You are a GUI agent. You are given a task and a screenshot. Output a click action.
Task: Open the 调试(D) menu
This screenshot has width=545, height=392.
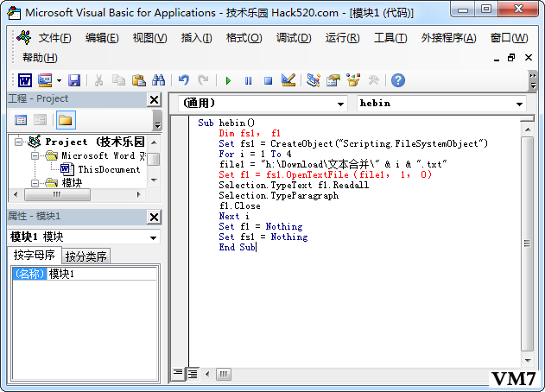(294, 38)
